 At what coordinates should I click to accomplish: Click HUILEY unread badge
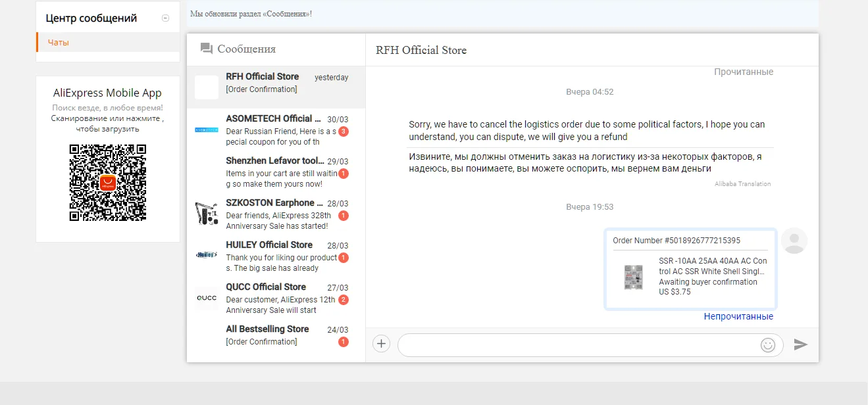point(344,258)
